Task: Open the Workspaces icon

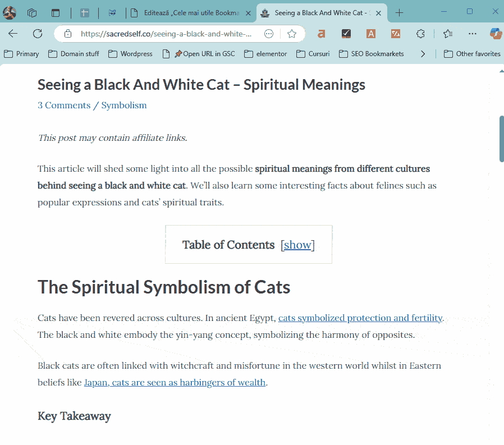Action: (32, 12)
